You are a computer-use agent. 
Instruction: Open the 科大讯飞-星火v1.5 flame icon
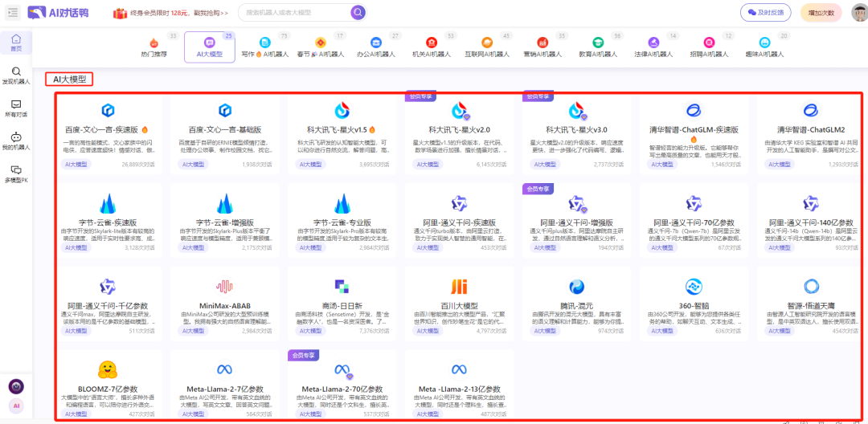tap(342, 110)
